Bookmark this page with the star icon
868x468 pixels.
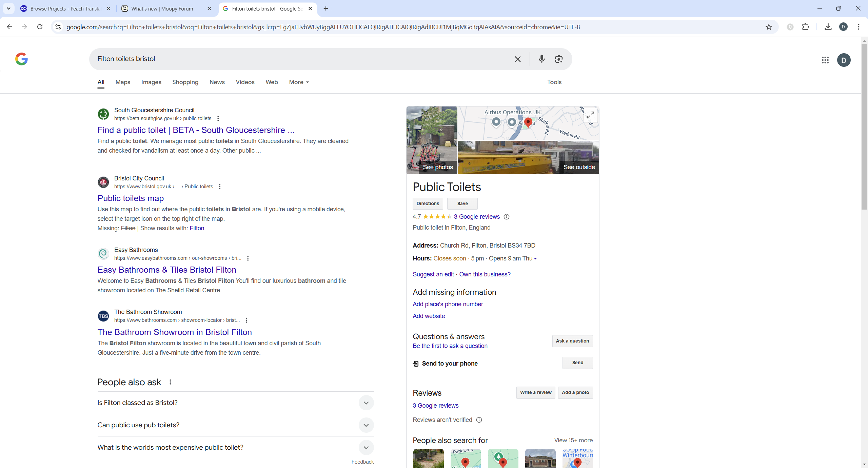pyautogui.click(x=769, y=27)
